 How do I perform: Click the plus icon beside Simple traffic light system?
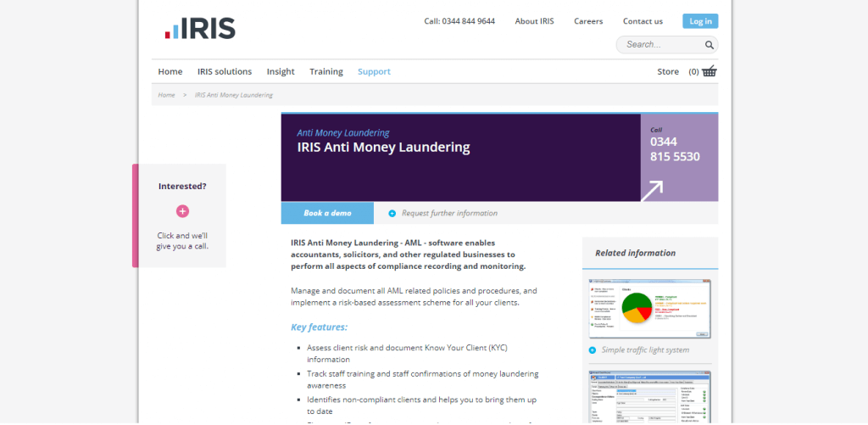point(593,350)
